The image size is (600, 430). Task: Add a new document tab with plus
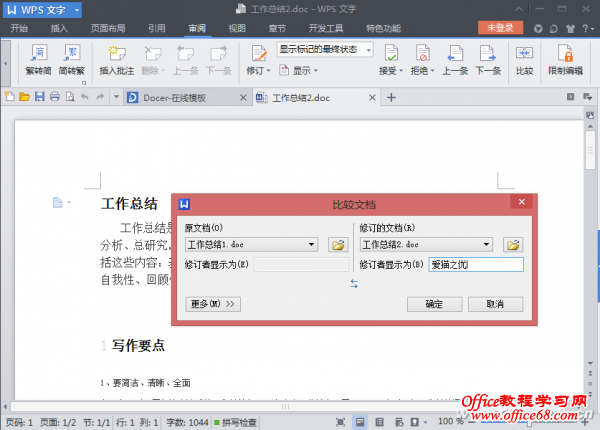(391, 98)
